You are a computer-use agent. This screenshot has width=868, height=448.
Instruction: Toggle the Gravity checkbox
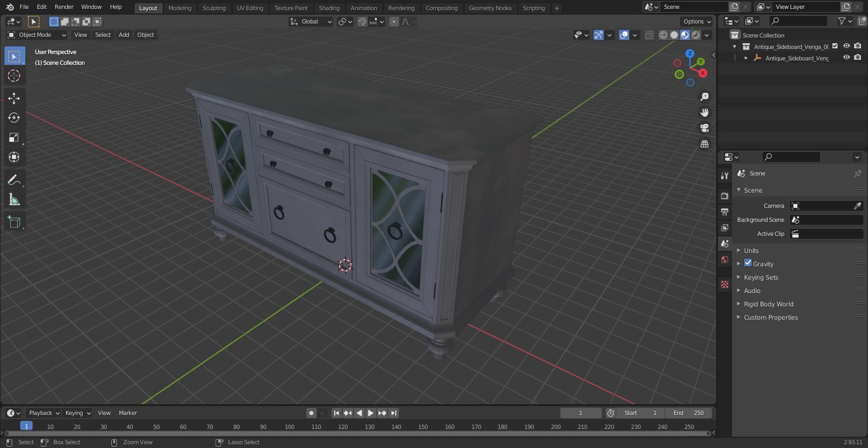748,263
